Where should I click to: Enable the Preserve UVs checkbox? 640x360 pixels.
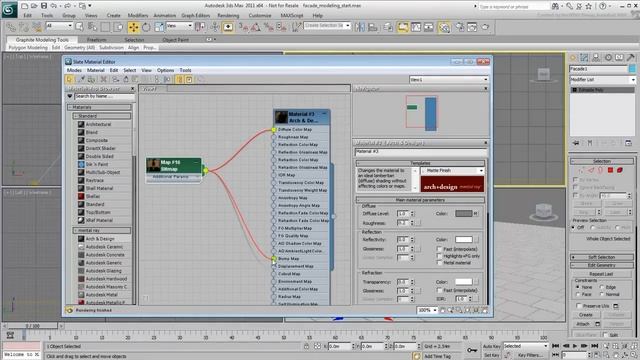coord(579,306)
